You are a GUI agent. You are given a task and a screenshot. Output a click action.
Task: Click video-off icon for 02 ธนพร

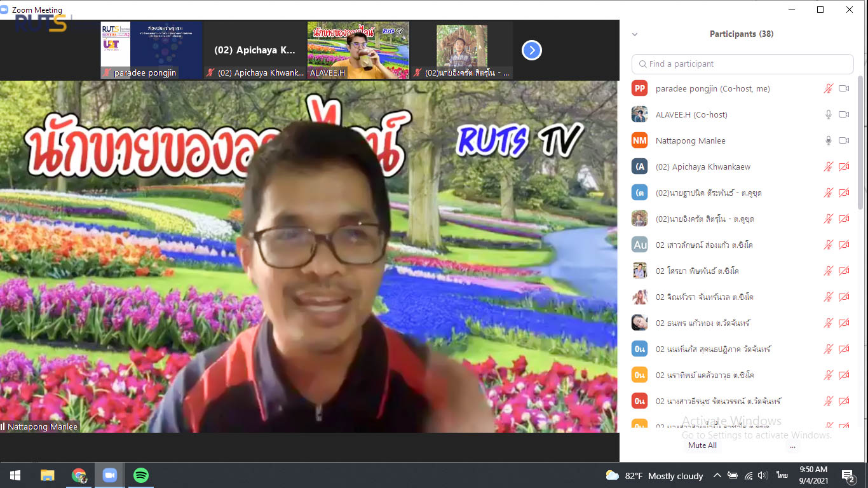pyautogui.click(x=844, y=323)
